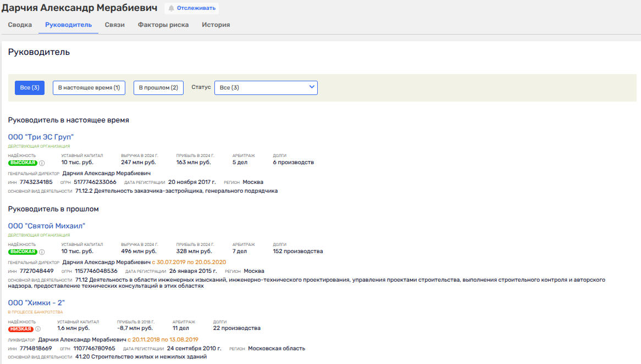Expand Статус list using chevron arrow
Image resolution: width=641 pixels, height=364 pixels.
point(312,87)
